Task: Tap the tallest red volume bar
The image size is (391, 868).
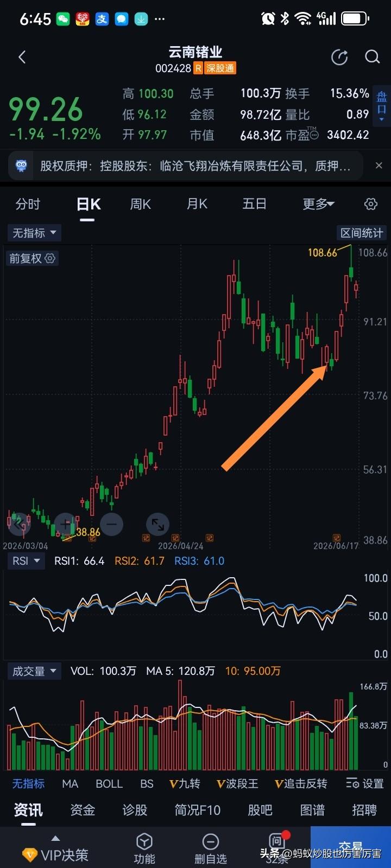Action: point(180,725)
